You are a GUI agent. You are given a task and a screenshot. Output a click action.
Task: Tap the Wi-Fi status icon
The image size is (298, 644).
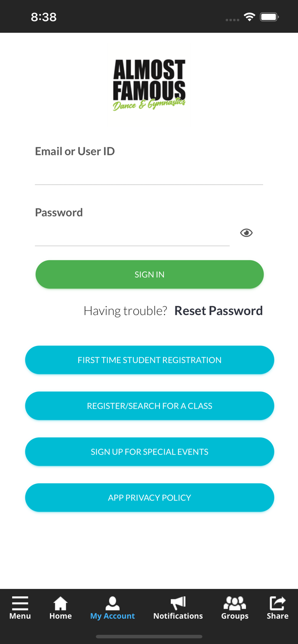[249, 17]
